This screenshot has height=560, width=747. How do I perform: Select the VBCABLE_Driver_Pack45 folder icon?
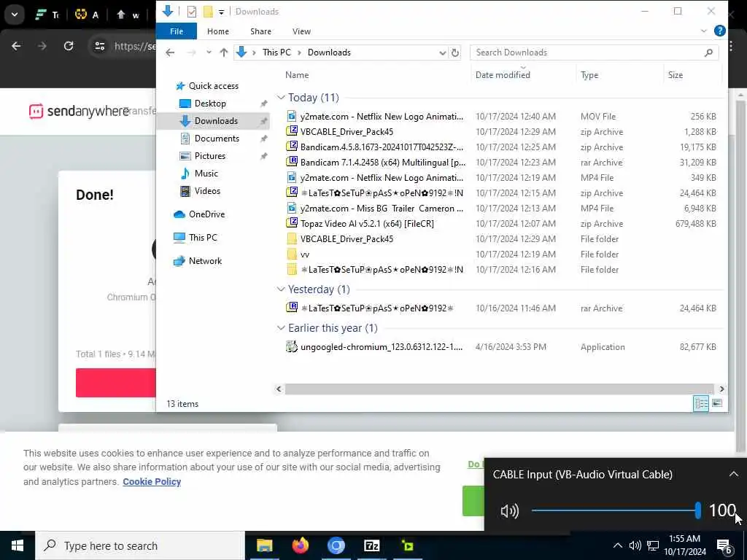pyautogui.click(x=292, y=239)
